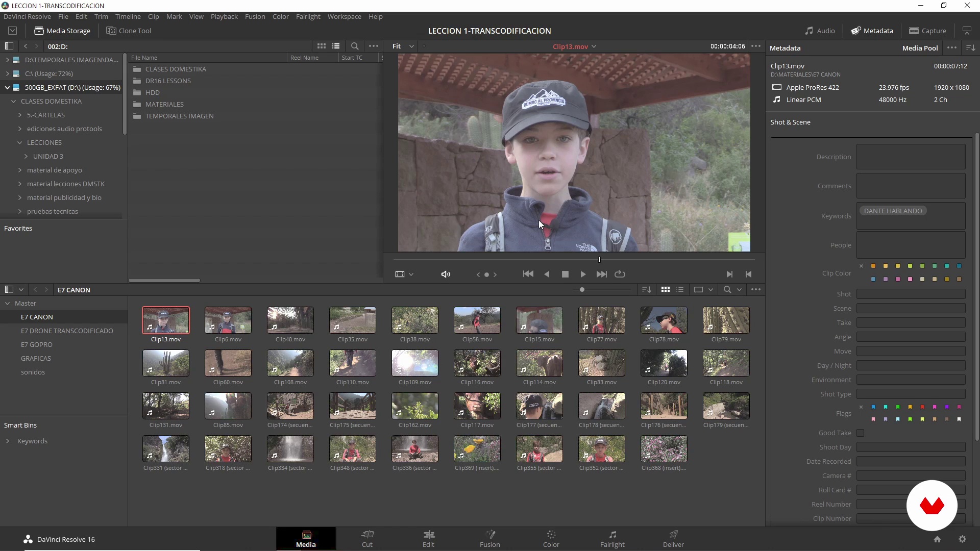Open metadata panel options menu
Viewport: 980px width, 551px height.
(952, 47)
